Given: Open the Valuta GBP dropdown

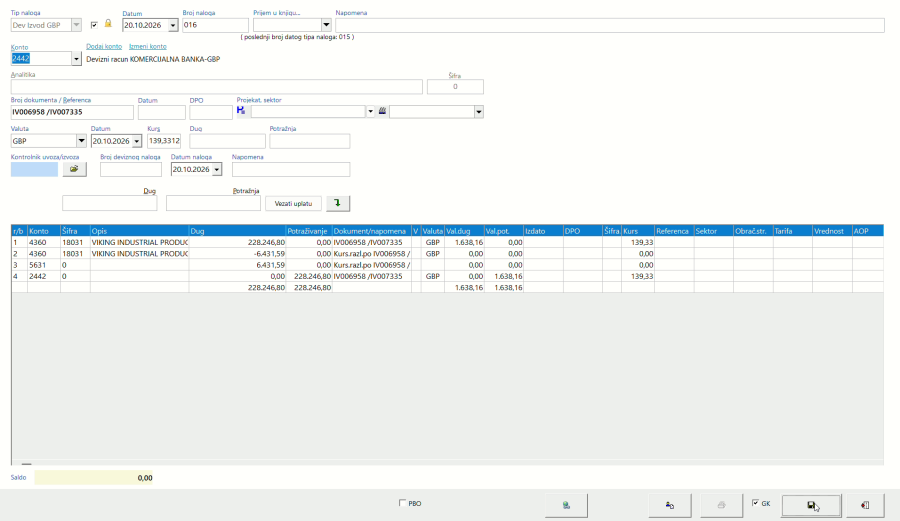Looking at the screenshot, I should pos(81,141).
